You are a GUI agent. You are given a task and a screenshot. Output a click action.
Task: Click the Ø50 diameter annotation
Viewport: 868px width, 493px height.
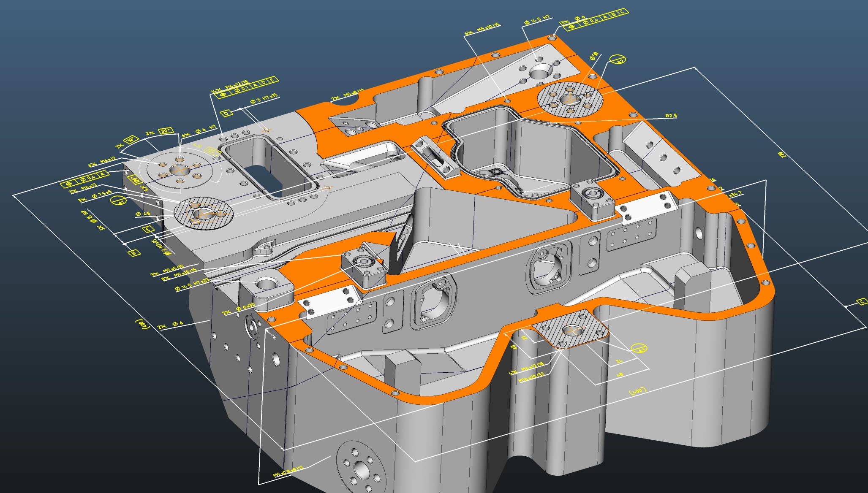pyautogui.click(x=593, y=57)
